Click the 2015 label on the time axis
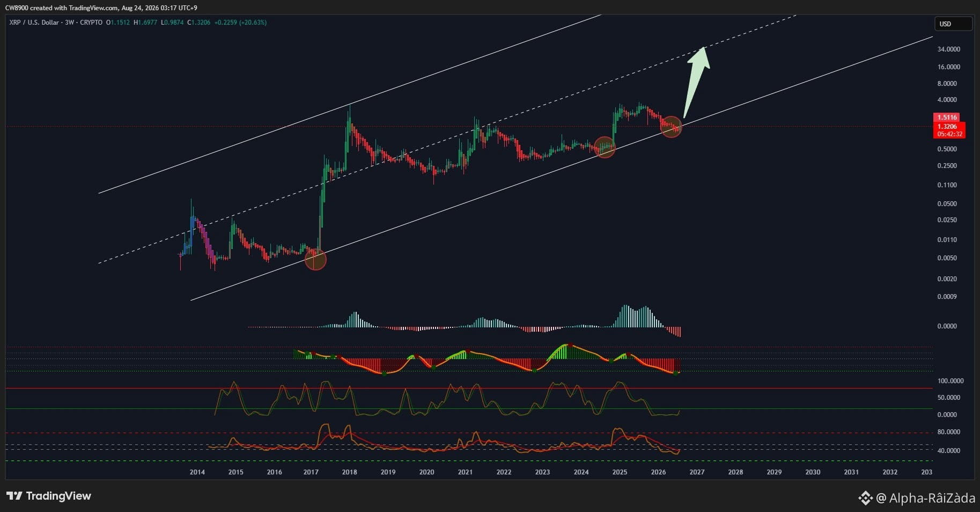This screenshot has width=980, height=512. point(235,472)
